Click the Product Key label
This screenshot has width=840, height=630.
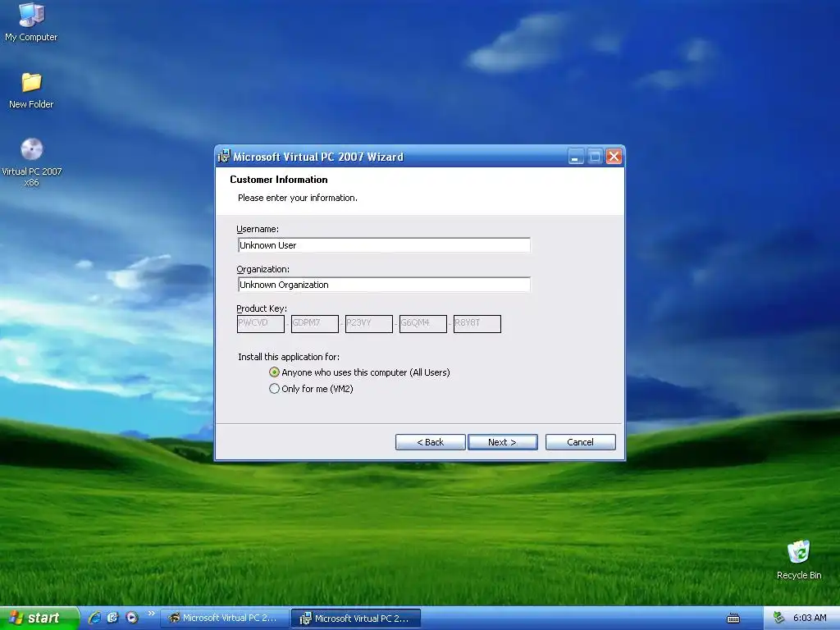(262, 308)
